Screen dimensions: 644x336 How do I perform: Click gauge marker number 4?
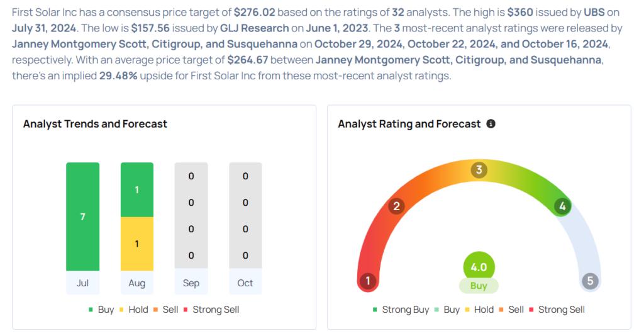(x=562, y=206)
